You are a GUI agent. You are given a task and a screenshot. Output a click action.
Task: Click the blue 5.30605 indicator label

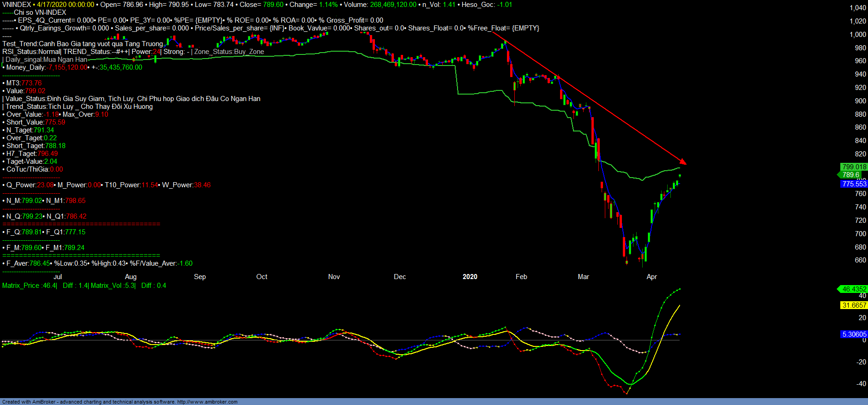[x=854, y=334]
